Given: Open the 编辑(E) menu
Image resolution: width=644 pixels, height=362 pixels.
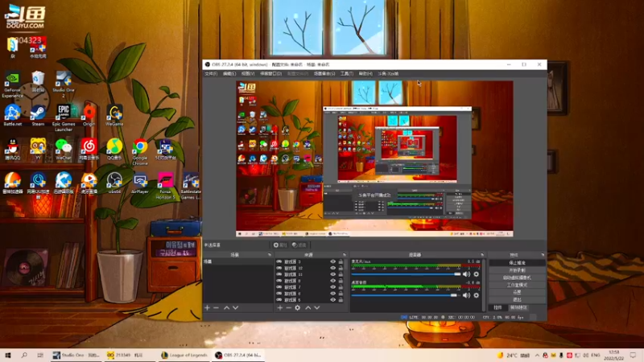Looking at the screenshot, I should pos(229,73).
